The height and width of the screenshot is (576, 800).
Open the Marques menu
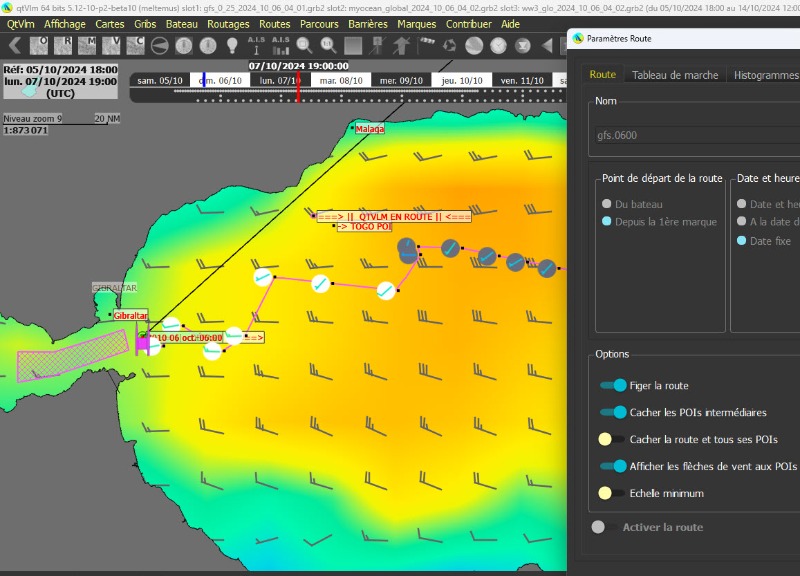click(417, 24)
